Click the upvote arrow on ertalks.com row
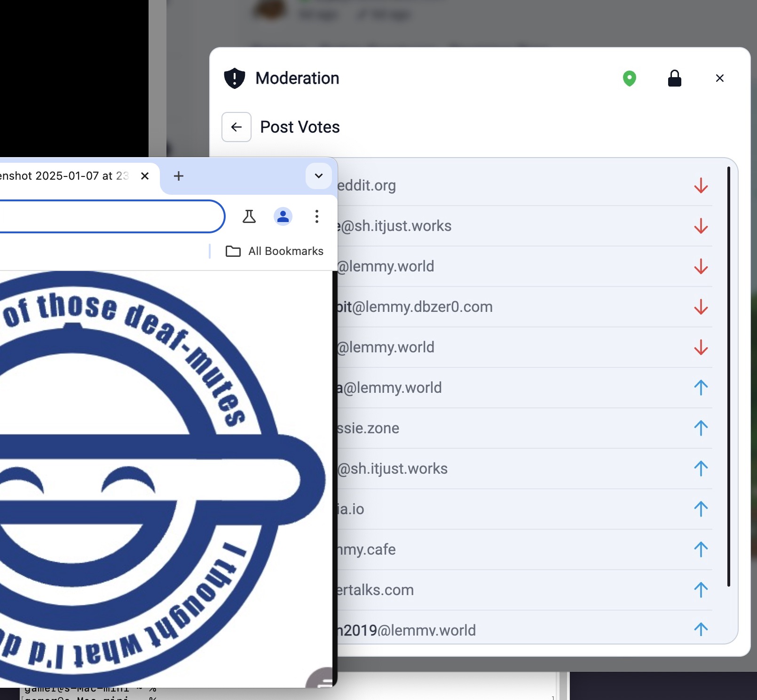Screen dimensions: 757x700 pos(701,590)
